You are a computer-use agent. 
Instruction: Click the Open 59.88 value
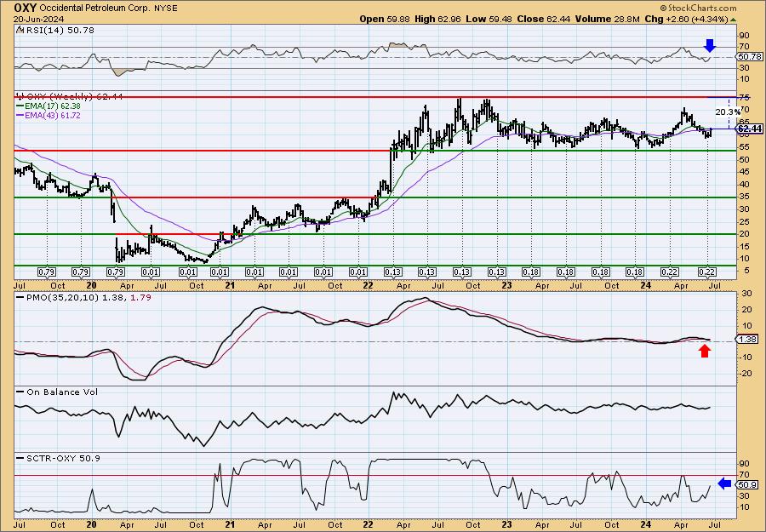pyautogui.click(x=385, y=19)
